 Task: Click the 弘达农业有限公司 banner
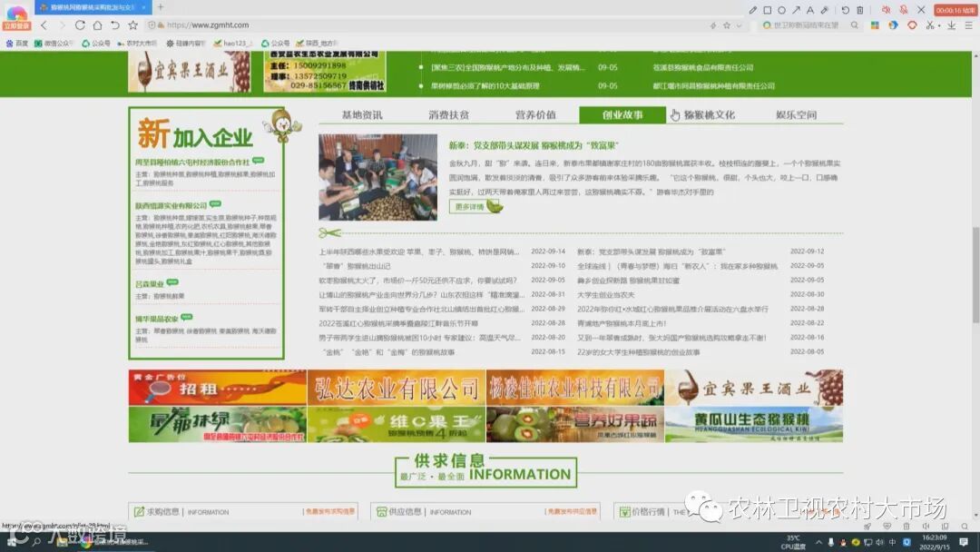397,388
